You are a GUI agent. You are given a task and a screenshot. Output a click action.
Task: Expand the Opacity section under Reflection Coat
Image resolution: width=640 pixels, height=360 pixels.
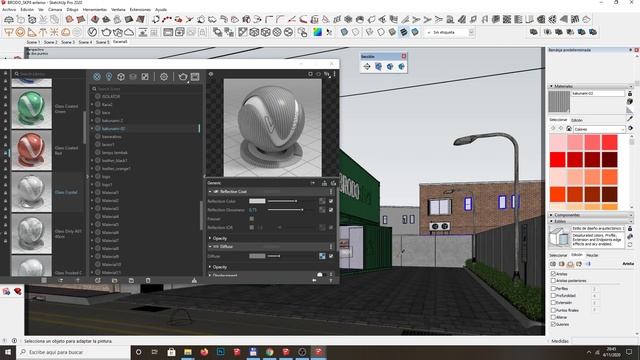[x=210, y=238]
